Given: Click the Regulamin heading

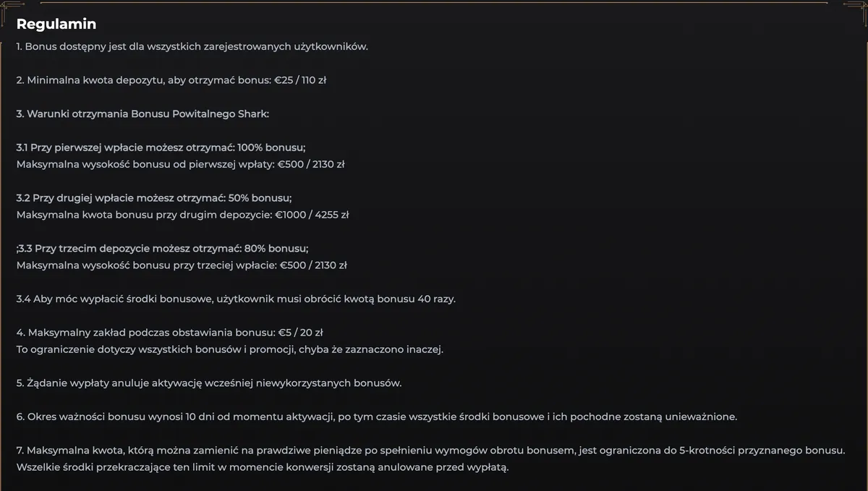Looking at the screenshot, I should click(56, 24).
